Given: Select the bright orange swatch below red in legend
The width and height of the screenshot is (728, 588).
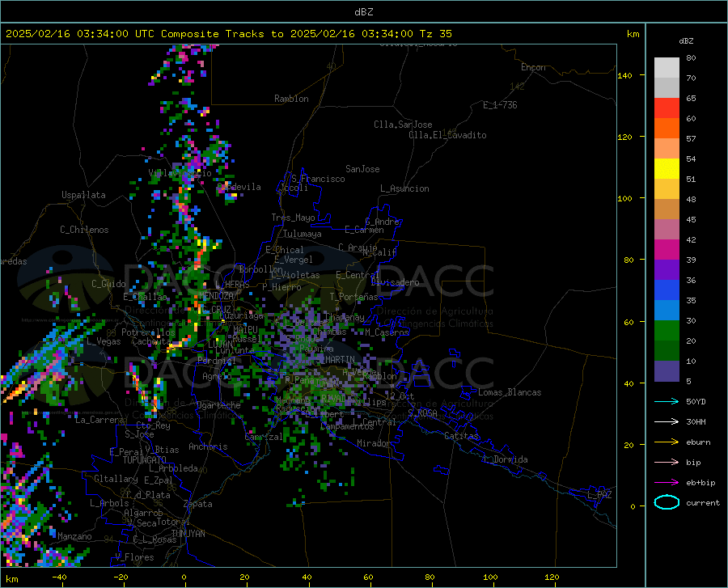Looking at the screenshot, I should click(x=667, y=128).
